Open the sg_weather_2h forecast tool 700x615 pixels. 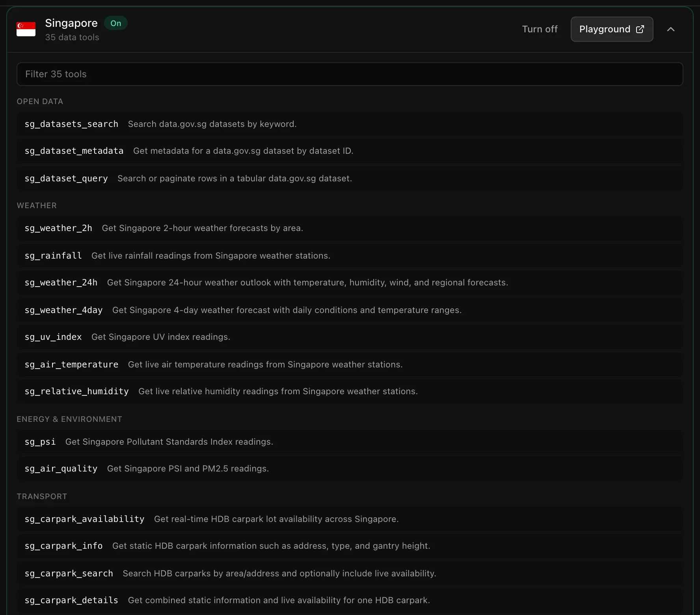[350, 228]
